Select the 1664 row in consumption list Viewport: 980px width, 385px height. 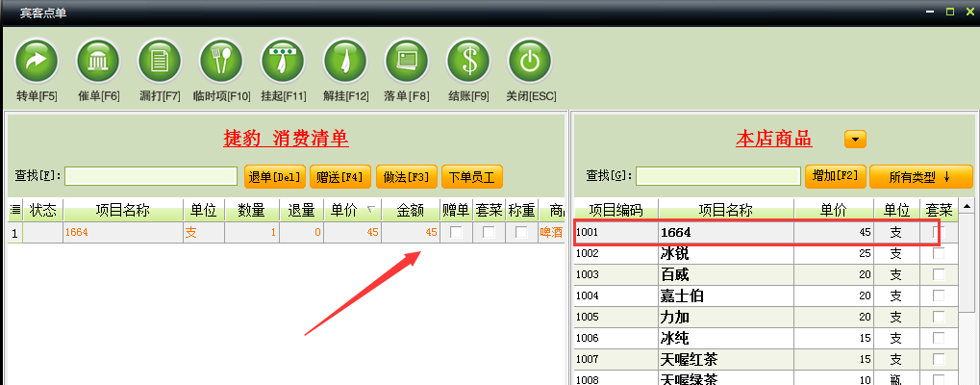[286, 233]
